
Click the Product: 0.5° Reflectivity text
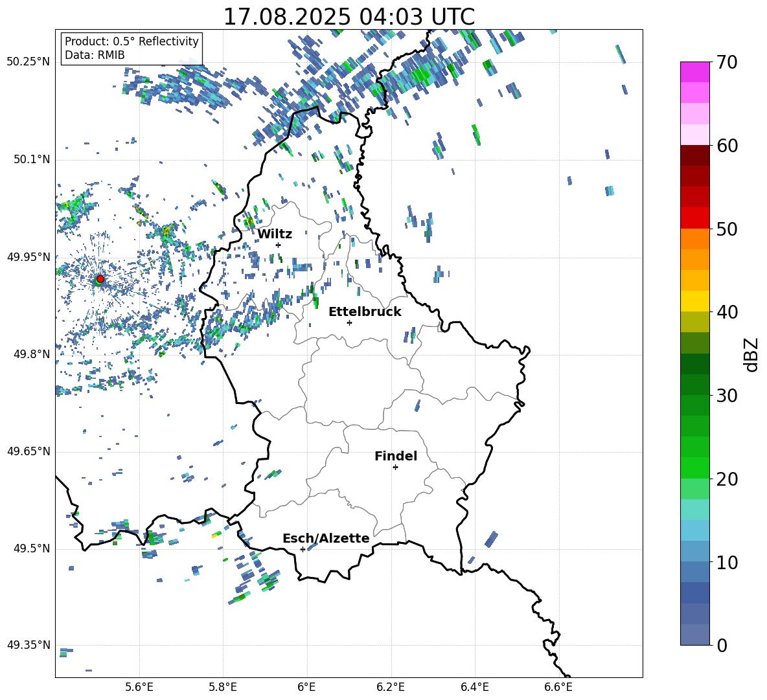pyautogui.click(x=132, y=41)
